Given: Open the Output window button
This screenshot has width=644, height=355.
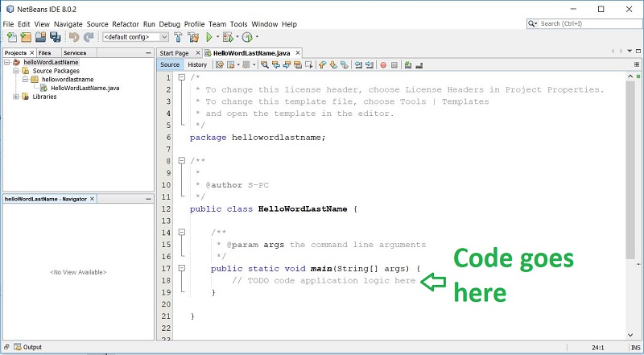Looking at the screenshot, I should (x=28, y=347).
